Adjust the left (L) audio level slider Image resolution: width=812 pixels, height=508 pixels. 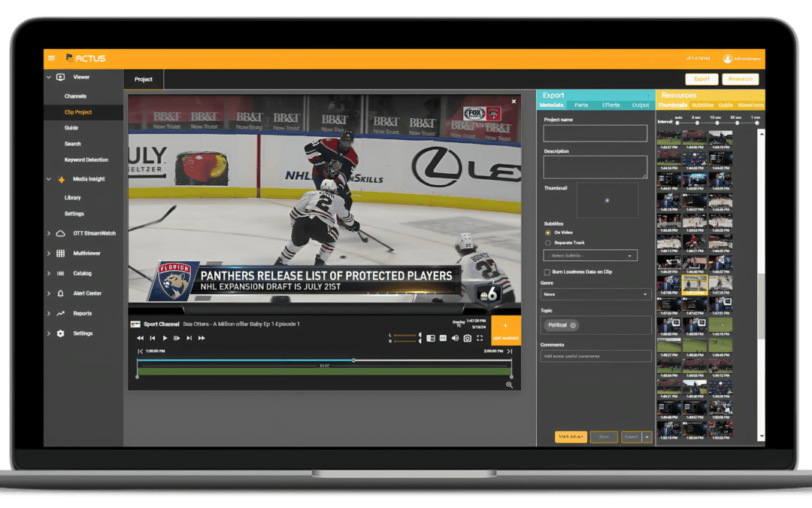(x=407, y=335)
